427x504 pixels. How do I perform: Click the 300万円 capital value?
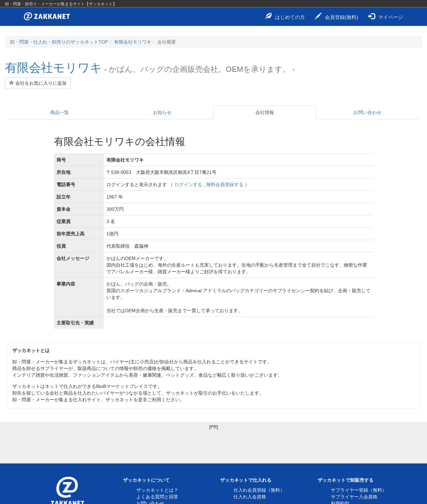coord(115,209)
